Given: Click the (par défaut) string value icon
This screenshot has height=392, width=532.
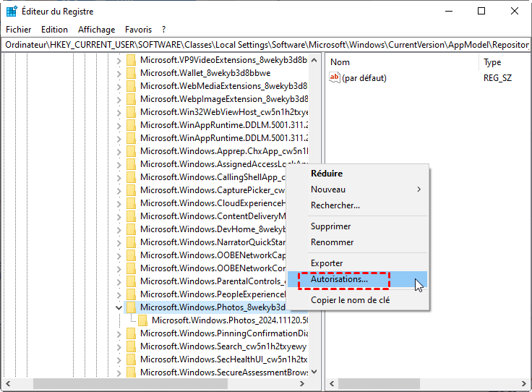Looking at the screenshot, I should pos(334,77).
